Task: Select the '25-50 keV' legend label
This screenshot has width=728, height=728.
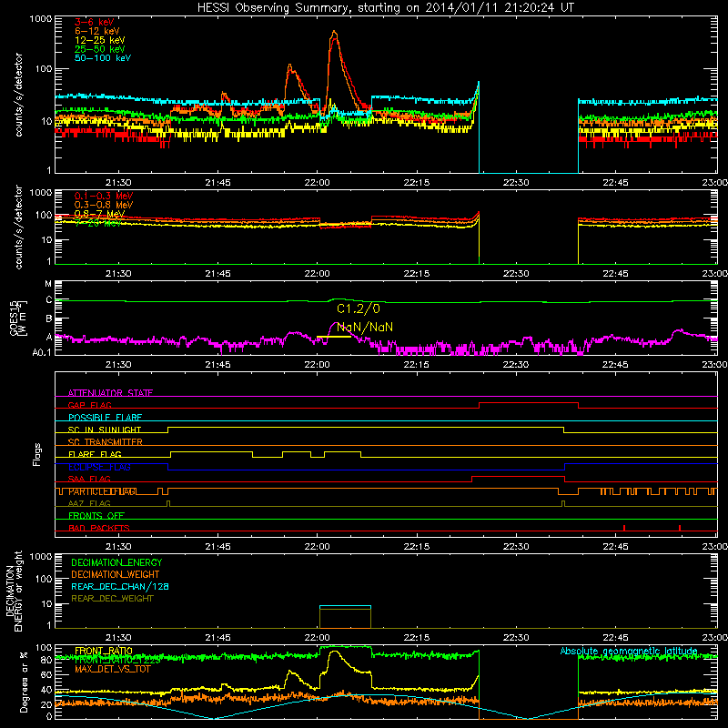Action: coord(100,49)
